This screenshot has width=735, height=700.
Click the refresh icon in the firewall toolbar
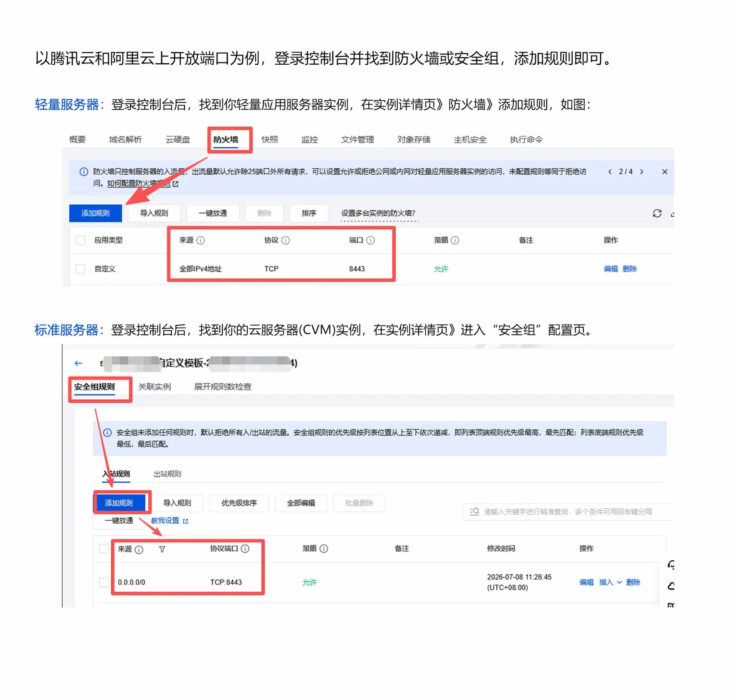[x=657, y=213]
